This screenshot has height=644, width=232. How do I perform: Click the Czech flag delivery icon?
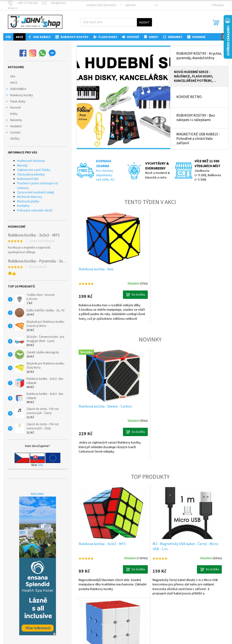coord(22,458)
